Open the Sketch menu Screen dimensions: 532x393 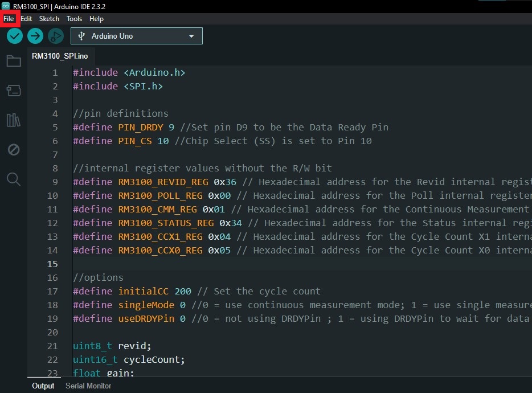pos(49,19)
